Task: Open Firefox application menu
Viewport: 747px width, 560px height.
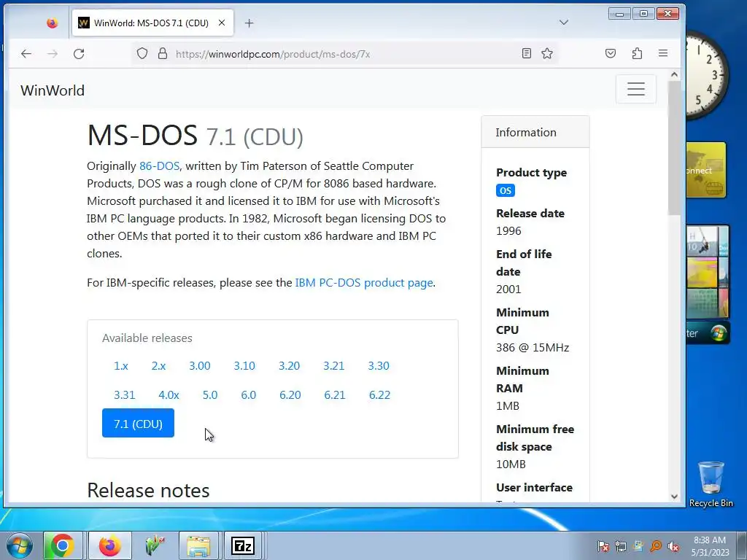Action: [x=662, y=53]
